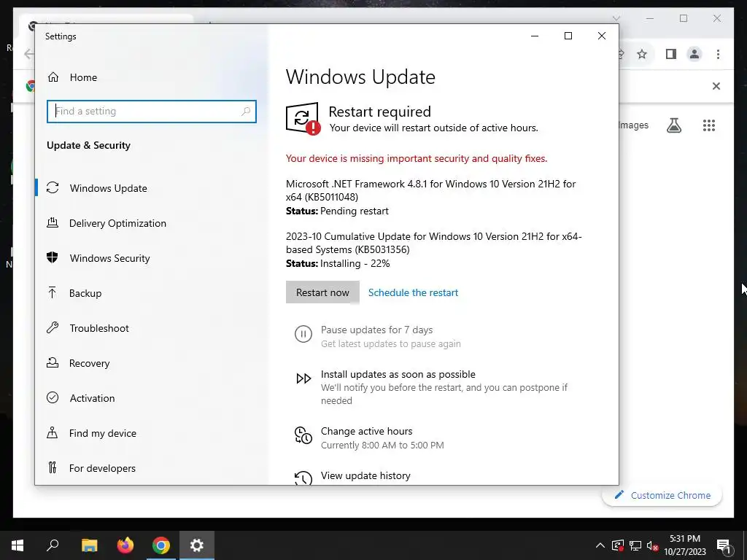
Task: Click the Recovery icon in sidebar
Action: [x=53, y=362]
